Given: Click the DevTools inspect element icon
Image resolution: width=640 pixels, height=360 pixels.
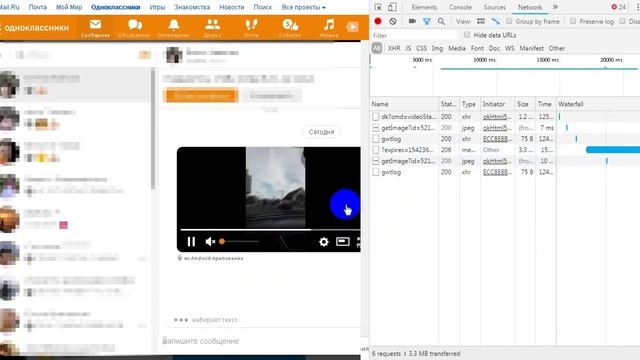Looking at the screenshot, I should coord(378,7).
